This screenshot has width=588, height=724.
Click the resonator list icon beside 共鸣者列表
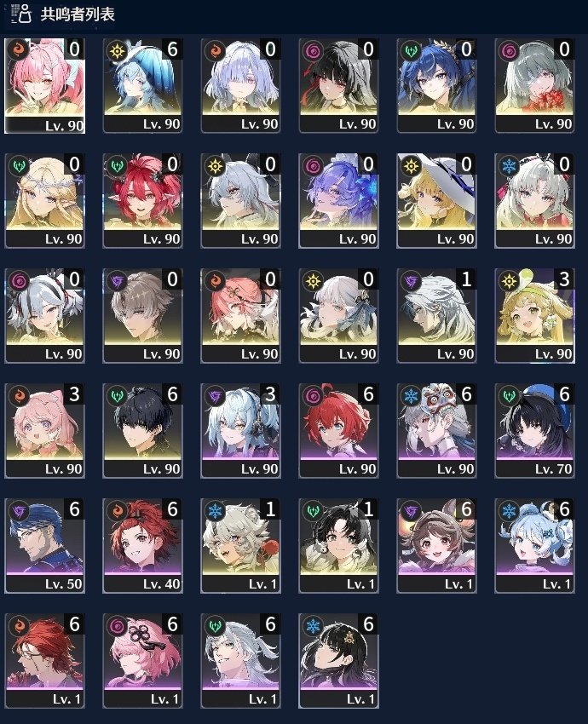pyautogui.click(x=20, y=14)
